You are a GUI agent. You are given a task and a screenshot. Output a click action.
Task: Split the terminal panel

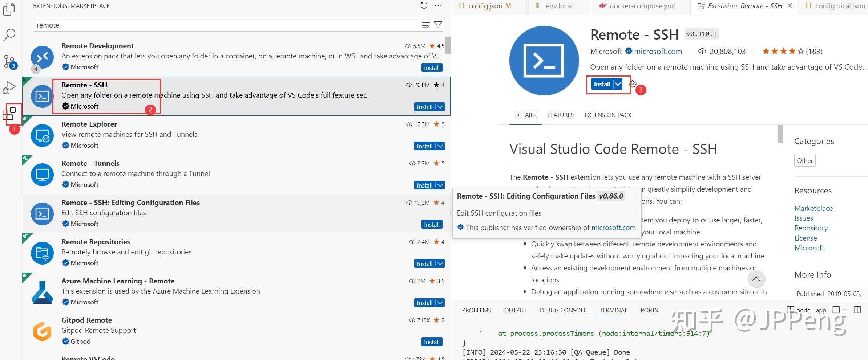click(836, 310)
